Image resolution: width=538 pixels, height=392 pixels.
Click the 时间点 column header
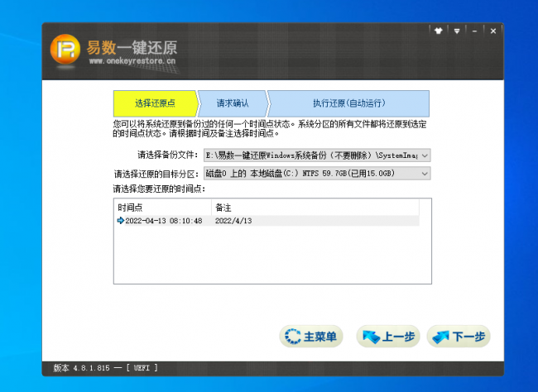pos(162,208)
